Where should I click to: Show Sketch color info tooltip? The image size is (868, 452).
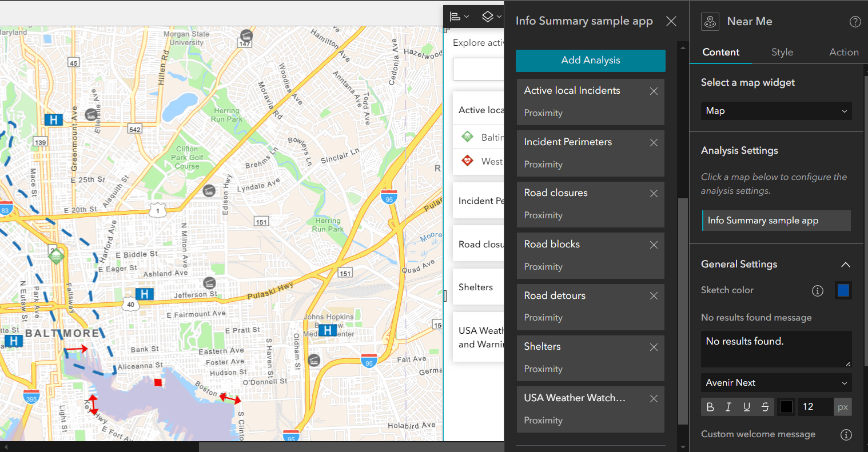pos(818,291)
